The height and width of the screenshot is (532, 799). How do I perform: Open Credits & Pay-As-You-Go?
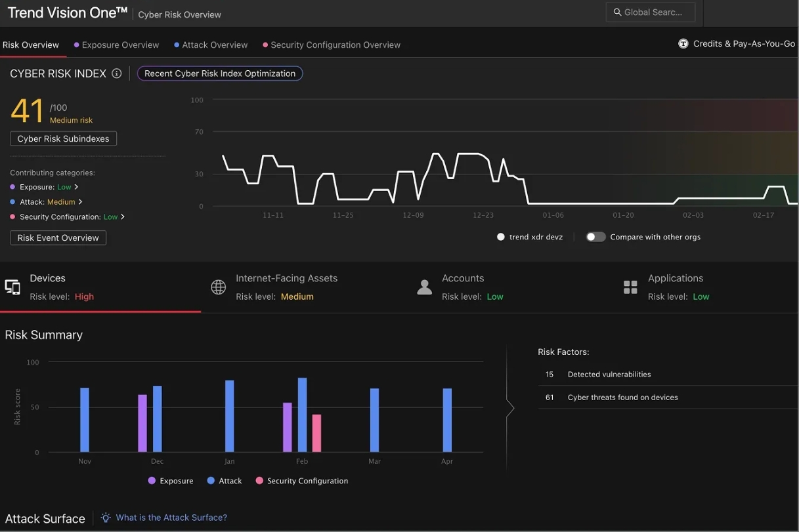[x=737, y=44]
